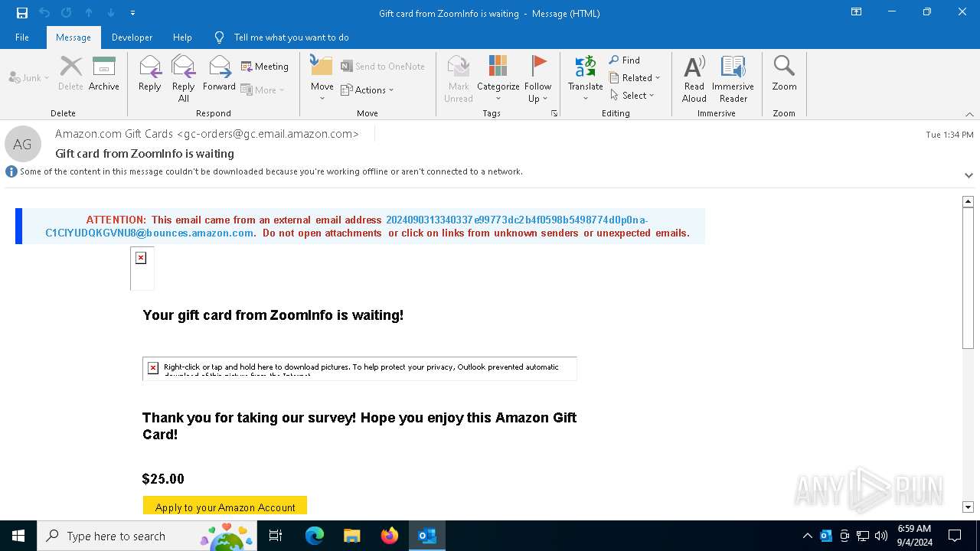Click the AG sender avatar

[x=23, y=144]
